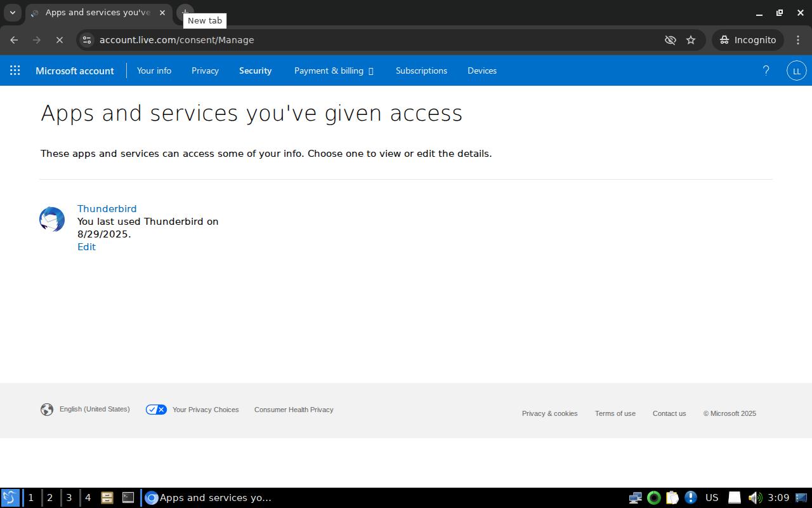This screenshot has width=812, height=508.
Task: Click the Help question mark icon
Action: tap(766, 70)
